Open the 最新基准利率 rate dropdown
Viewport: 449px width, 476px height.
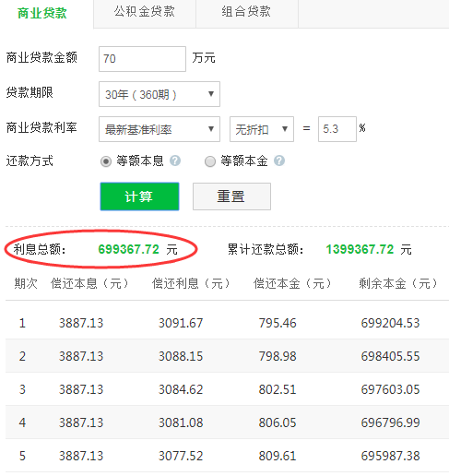[160, 129]
